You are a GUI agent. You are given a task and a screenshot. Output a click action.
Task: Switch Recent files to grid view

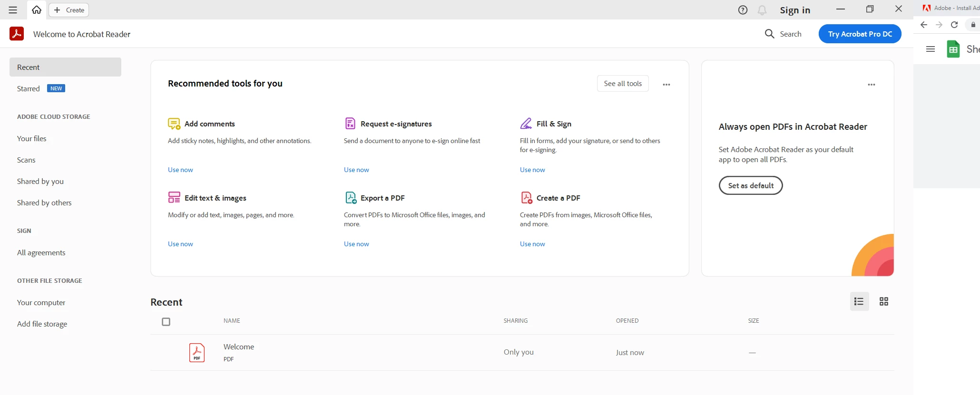pyautogui.click(x=884, y=301)
